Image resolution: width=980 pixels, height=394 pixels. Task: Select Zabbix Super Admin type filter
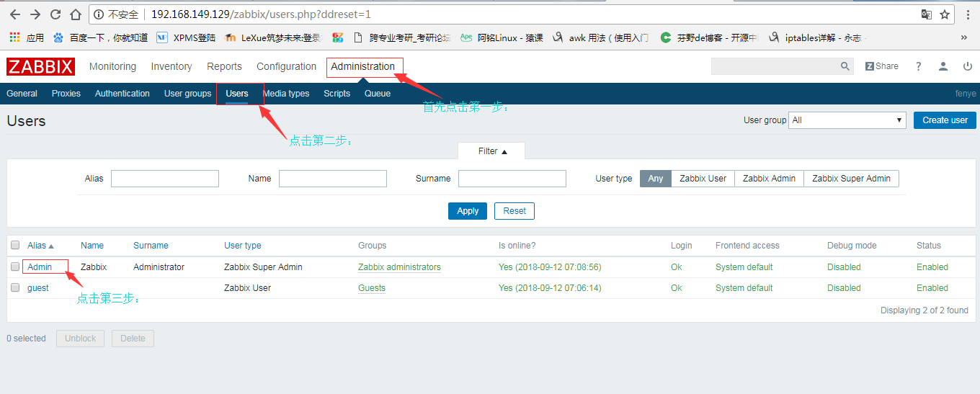pos(852,179)
